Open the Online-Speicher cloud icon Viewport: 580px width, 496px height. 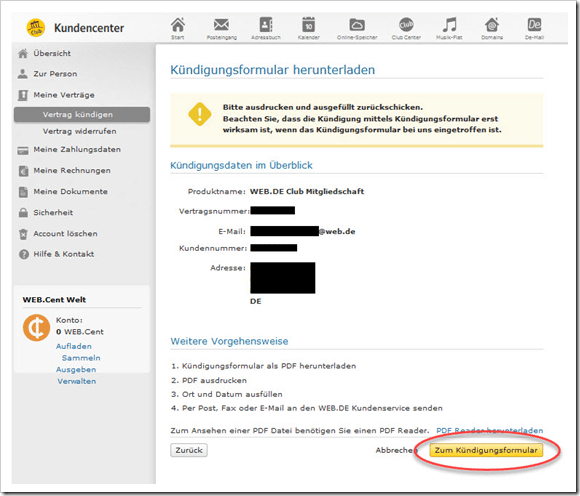tap(357, 25)
